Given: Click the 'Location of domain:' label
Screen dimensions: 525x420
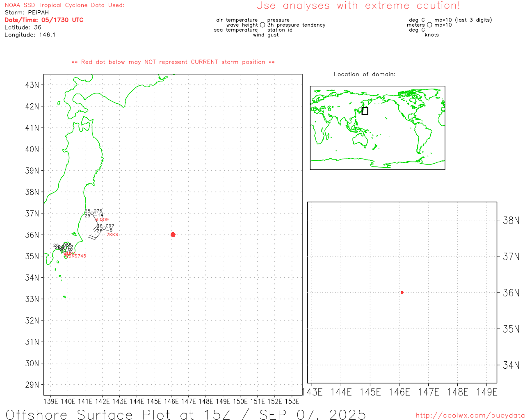Looking at the screenshot, I should coord(365,74).
